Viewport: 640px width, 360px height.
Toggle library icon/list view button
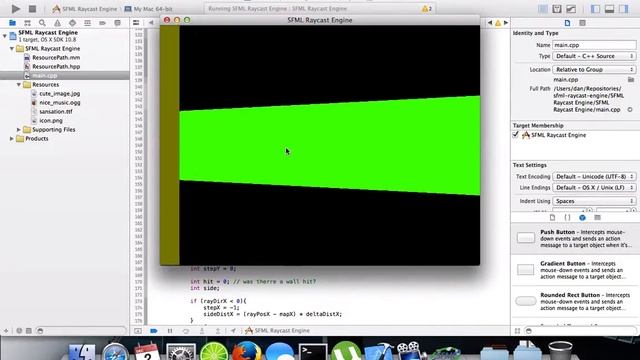[517, 331]
